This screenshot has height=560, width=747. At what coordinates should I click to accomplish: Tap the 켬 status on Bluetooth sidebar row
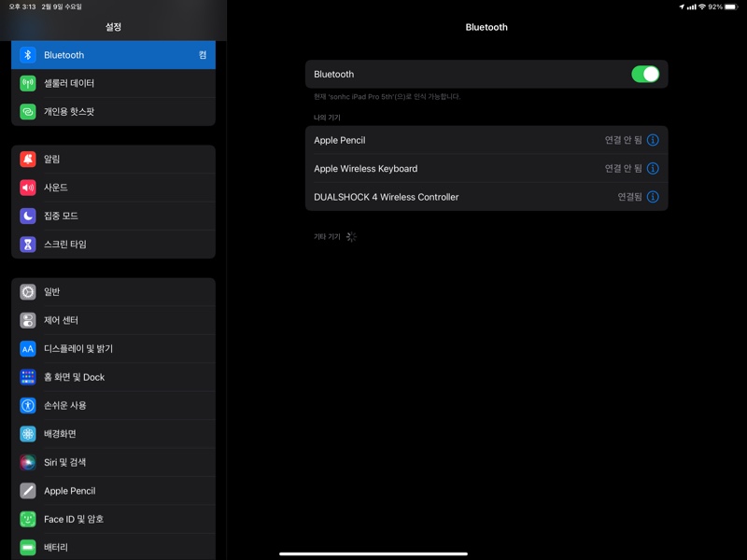[x=203, y=55]
